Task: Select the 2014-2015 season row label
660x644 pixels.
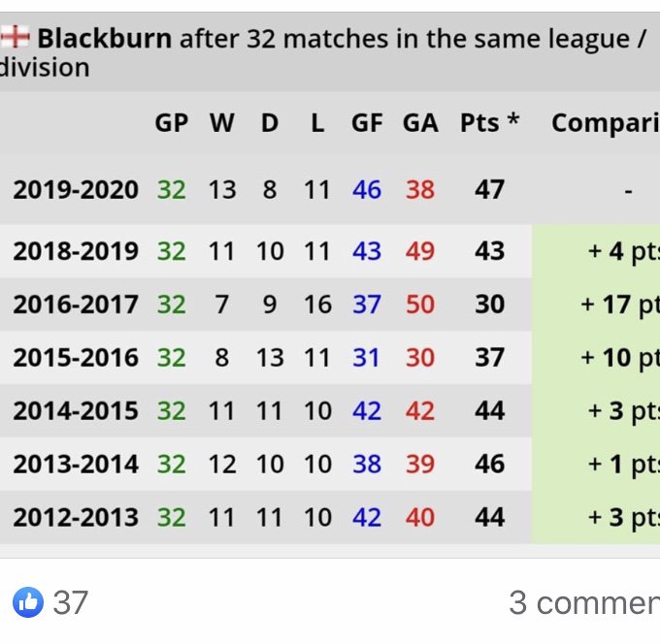Action: tap(76, 410)
